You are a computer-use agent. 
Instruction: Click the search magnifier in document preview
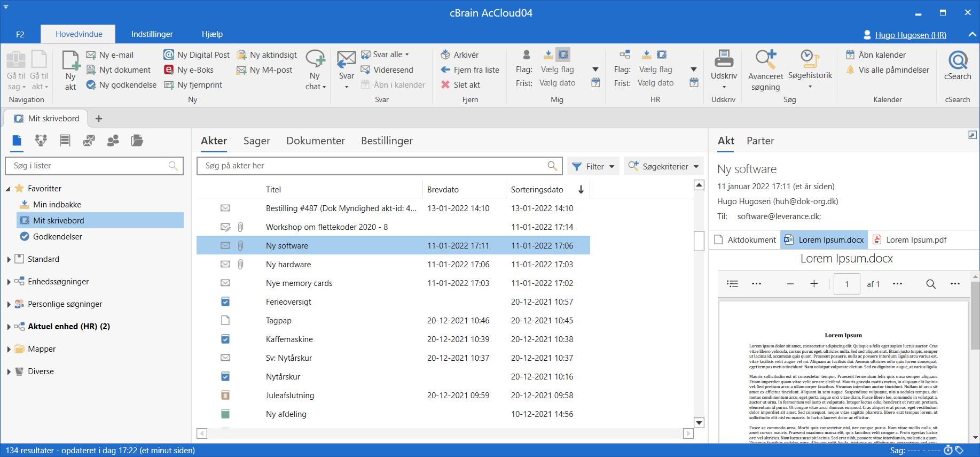tap(931, 284)
